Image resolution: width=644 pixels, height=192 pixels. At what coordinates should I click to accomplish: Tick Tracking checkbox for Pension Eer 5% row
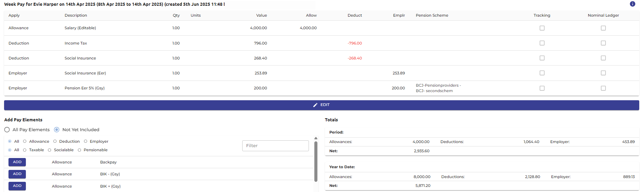click(x=542, y=88)
